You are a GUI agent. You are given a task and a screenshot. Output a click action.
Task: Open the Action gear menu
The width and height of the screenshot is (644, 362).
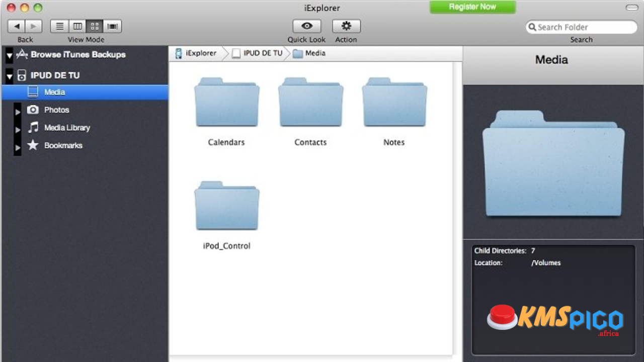click(x=346, y=26)
